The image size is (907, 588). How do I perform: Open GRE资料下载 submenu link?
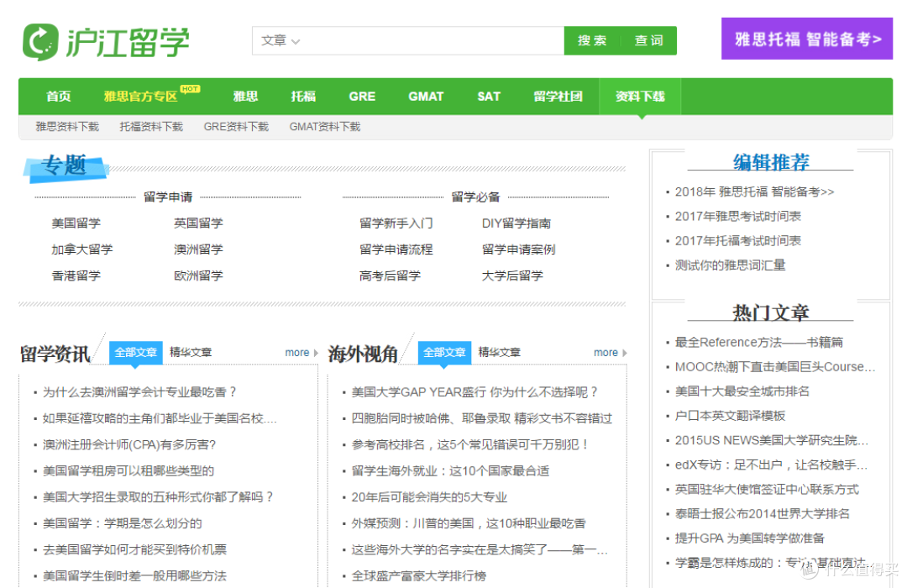click(236, 127)
